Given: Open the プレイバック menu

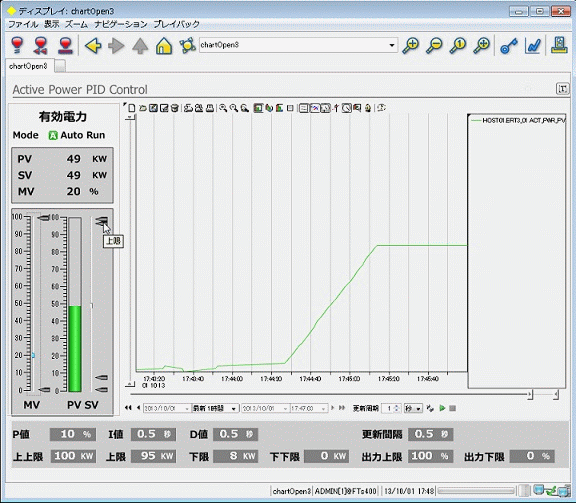Looking at the screenshot, I should (177, 24).
